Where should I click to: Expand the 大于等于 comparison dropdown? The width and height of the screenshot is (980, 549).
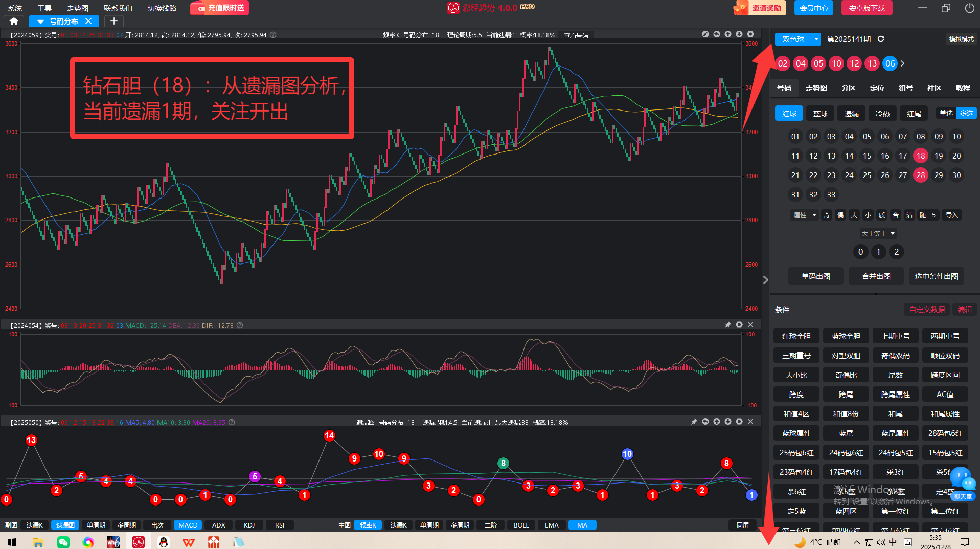point(878,233)
